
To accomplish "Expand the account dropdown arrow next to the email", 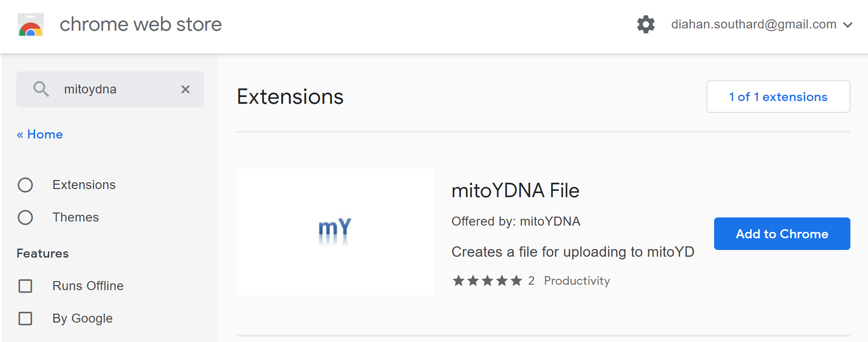I will pyautogui.click(x=848, y=25).
